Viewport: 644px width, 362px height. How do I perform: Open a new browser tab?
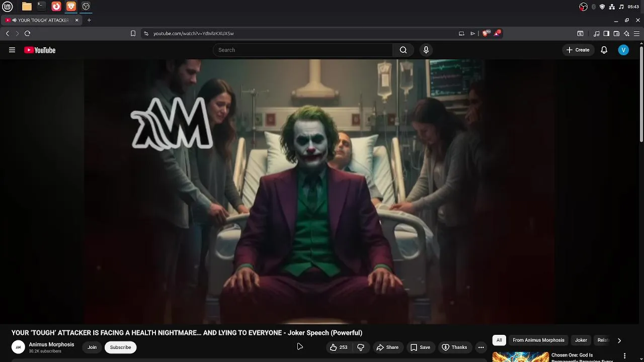click(x=89, y=20)
